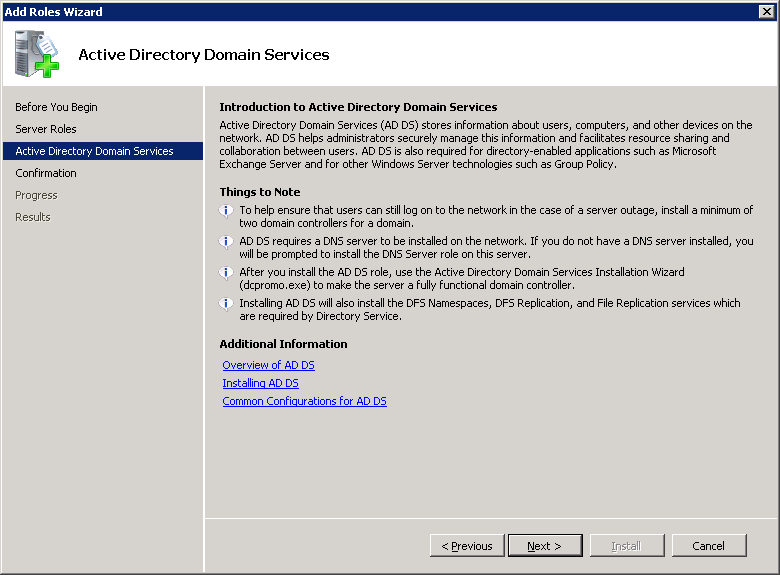This screenshot has width=780, height=575.
Task: Click the 'Additional Information' heading
Action: tap(283, 344)
